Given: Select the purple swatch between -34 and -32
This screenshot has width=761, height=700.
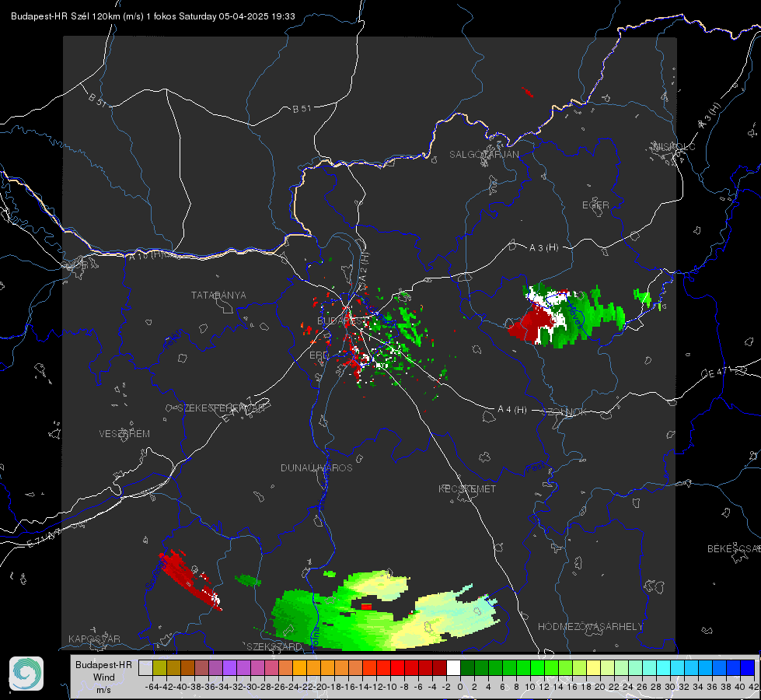Looking at the screenshot, I should [229, 668].
